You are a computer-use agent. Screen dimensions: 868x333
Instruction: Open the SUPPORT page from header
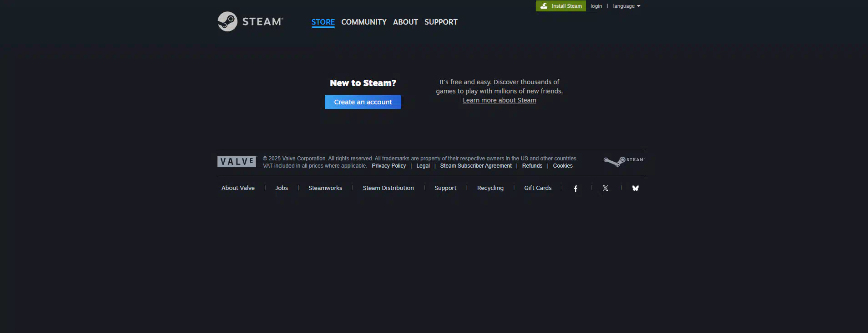(x=441, y=22)
